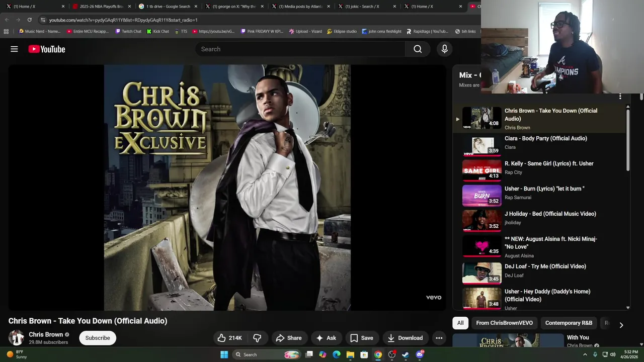This screenshot has height=362, width=644.
Task: Switch to Chrome on the taskbar
Action: coord(378,354)
